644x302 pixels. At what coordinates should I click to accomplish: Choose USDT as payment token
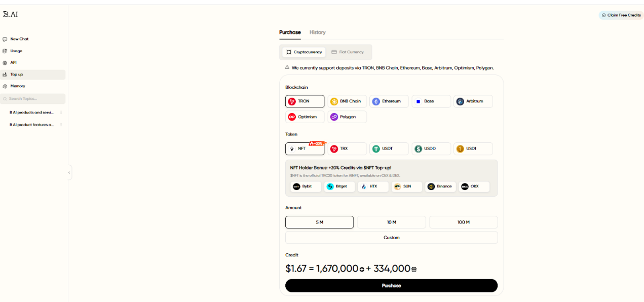coord(389,149)
